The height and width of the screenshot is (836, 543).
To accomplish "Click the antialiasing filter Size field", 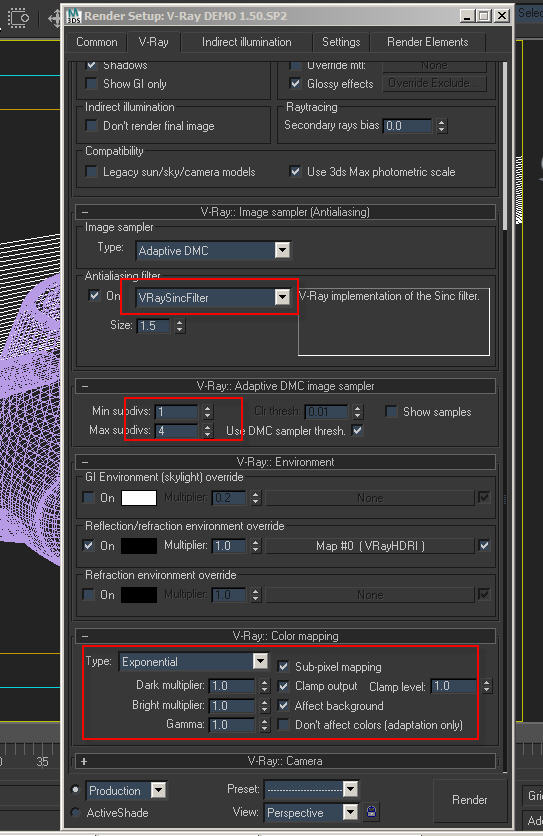I will pos(154,326).
